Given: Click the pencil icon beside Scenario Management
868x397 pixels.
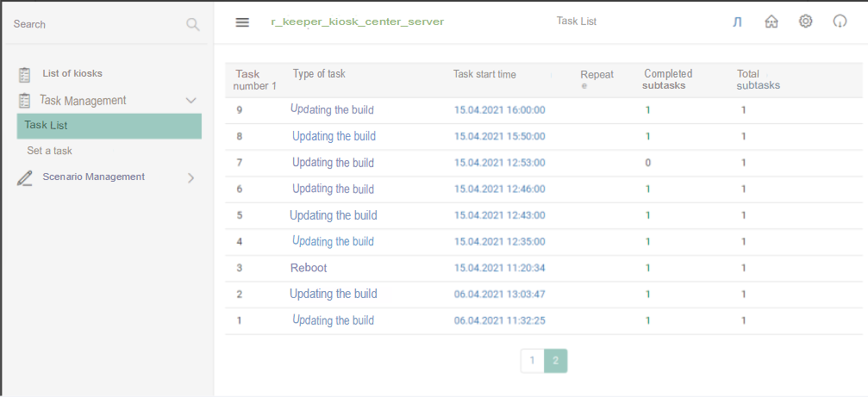Looking at the screenshot, I should 25,177.
